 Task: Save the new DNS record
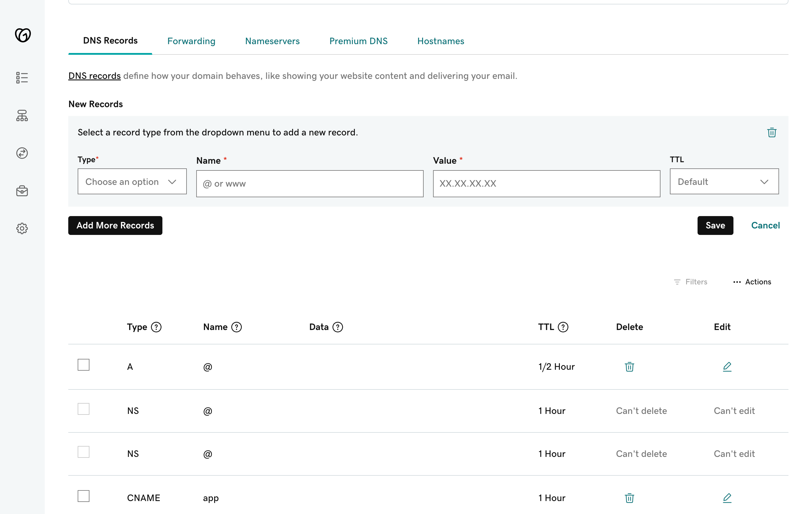click(715, 226)
